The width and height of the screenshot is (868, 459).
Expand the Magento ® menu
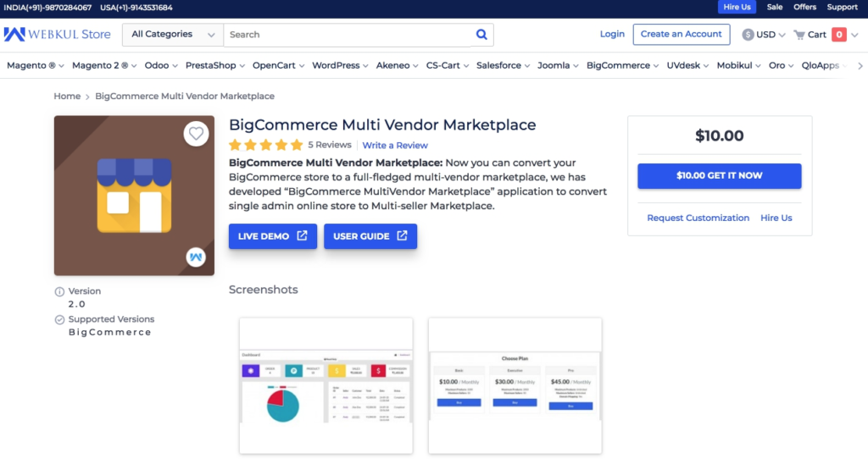coord(36,65)
